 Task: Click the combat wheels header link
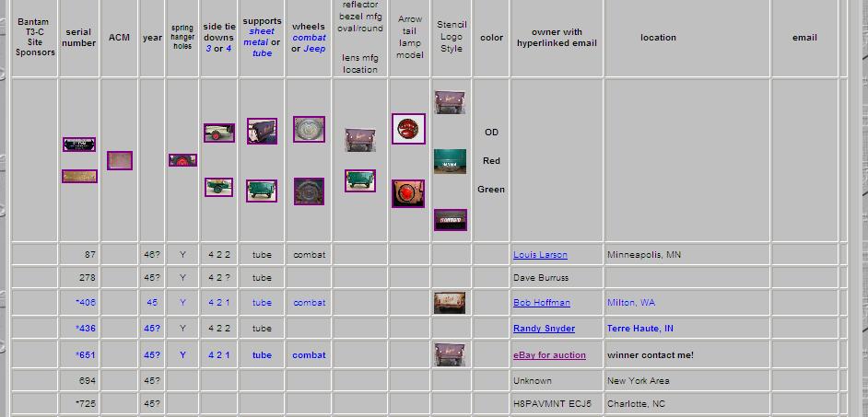click(309, 38)
